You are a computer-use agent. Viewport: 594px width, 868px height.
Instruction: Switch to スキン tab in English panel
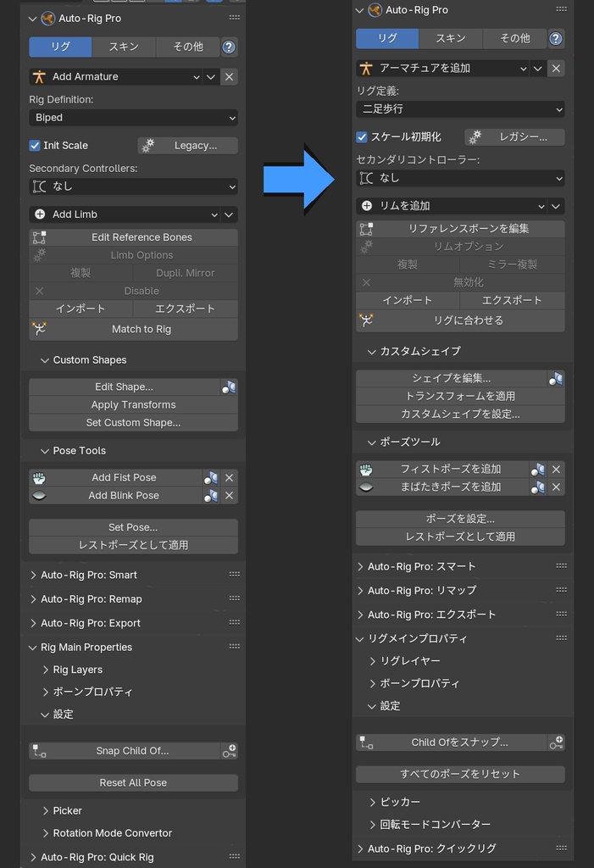tap(124, 47)
